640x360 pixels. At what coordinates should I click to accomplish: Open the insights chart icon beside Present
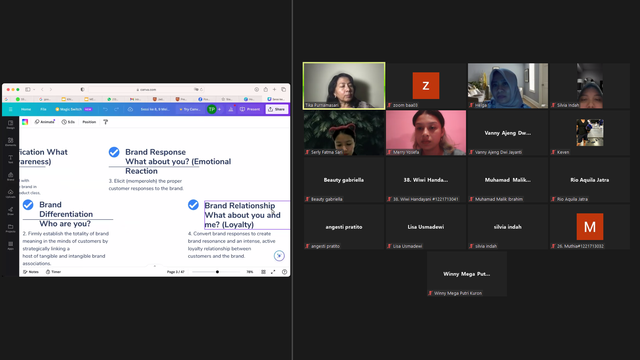click(231, 109)
